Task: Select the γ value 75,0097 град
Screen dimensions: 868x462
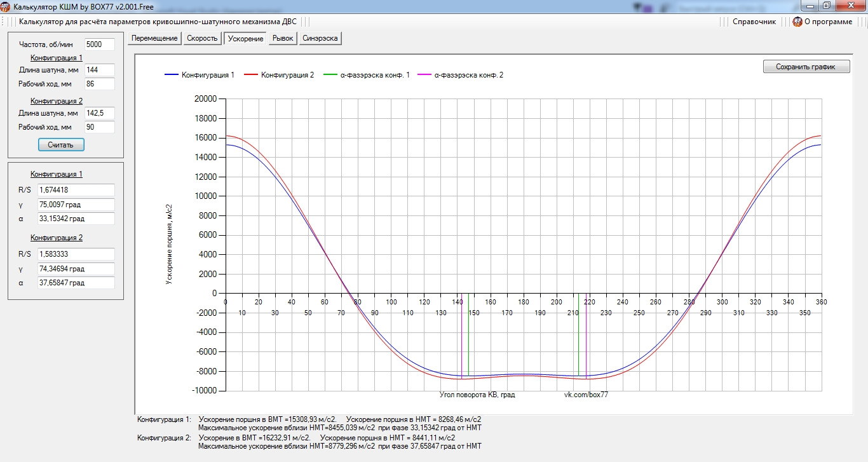Action: [76, 205]
